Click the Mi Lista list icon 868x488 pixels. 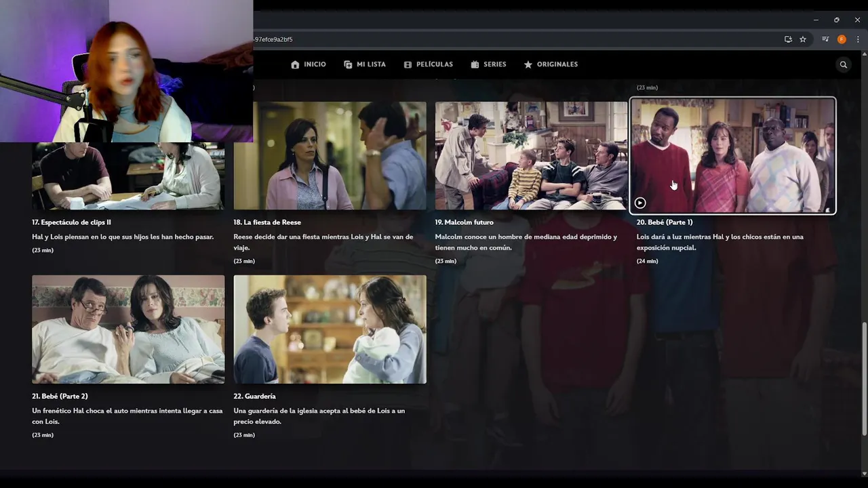coord(348,64)
